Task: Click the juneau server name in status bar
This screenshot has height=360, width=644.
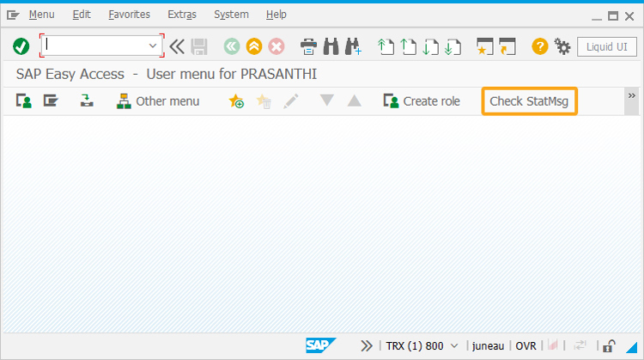Action: point(488,346)
